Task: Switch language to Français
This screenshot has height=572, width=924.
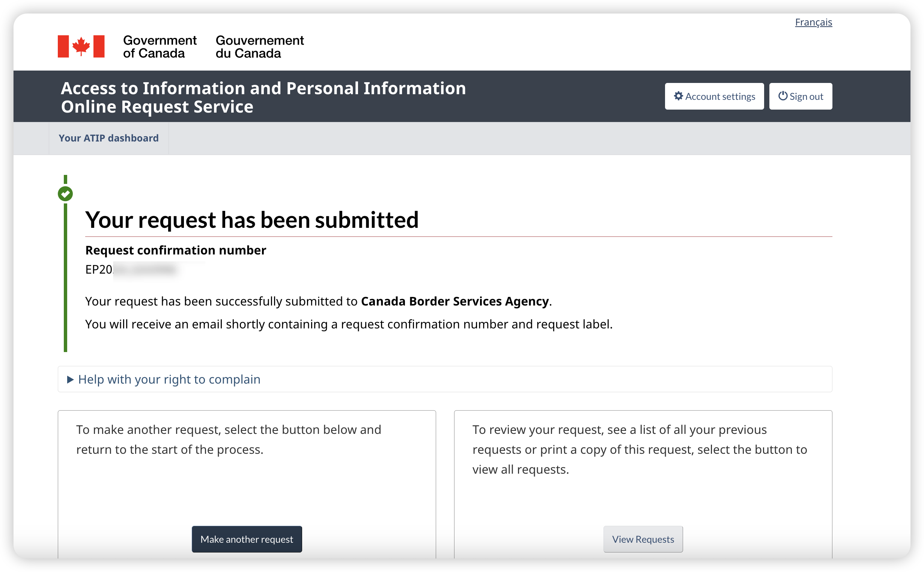Action: coord(813,22)
